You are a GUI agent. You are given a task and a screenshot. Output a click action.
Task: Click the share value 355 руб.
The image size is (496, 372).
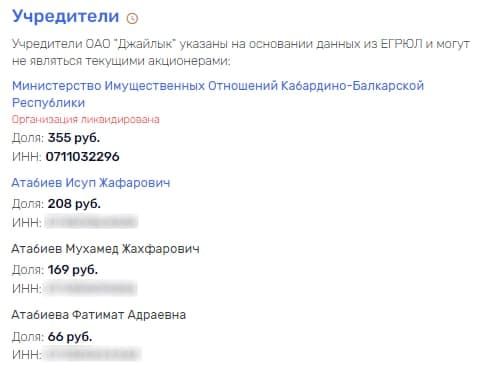(74, 138)
